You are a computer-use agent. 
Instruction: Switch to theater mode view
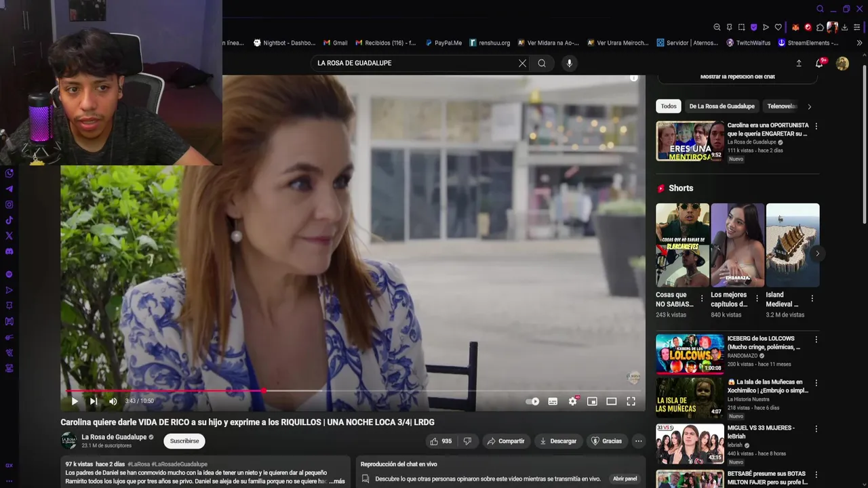pyautogui.click(x=611, y=401)
